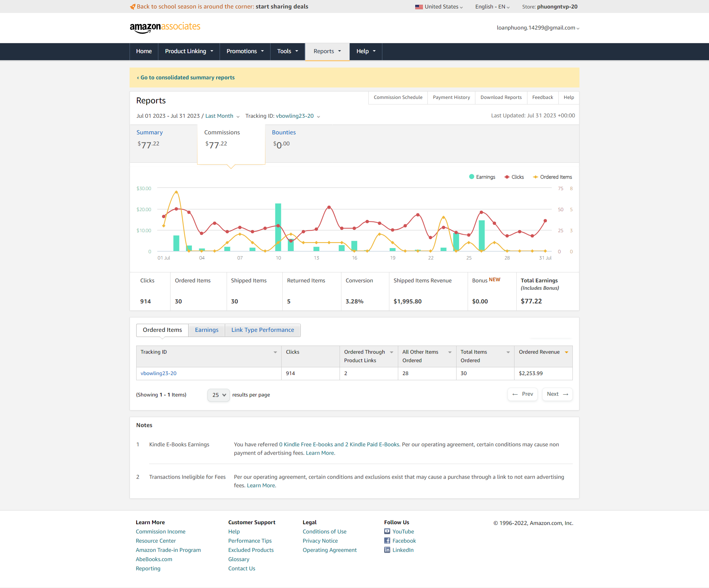
Task: Open Performance Tips footer link
Action: (x=250, y=541)
